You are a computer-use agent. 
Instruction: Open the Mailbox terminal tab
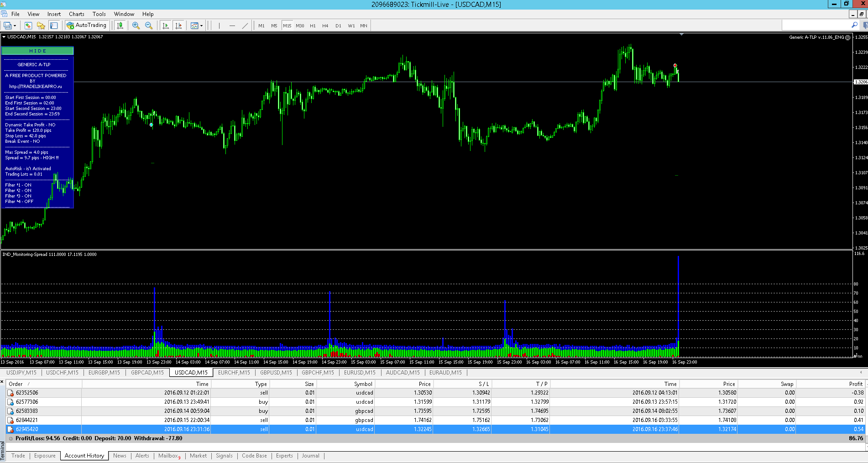pyautogui.click(x=169, y=456)
